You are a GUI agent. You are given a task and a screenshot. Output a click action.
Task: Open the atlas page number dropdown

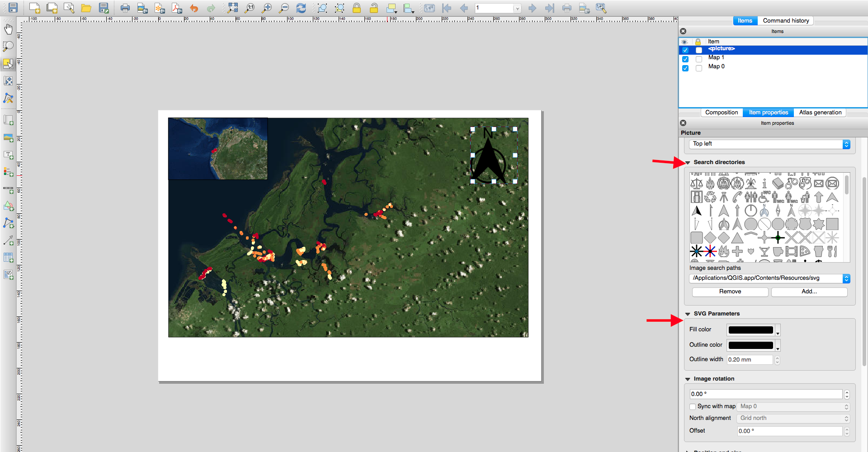click(517, 8)
